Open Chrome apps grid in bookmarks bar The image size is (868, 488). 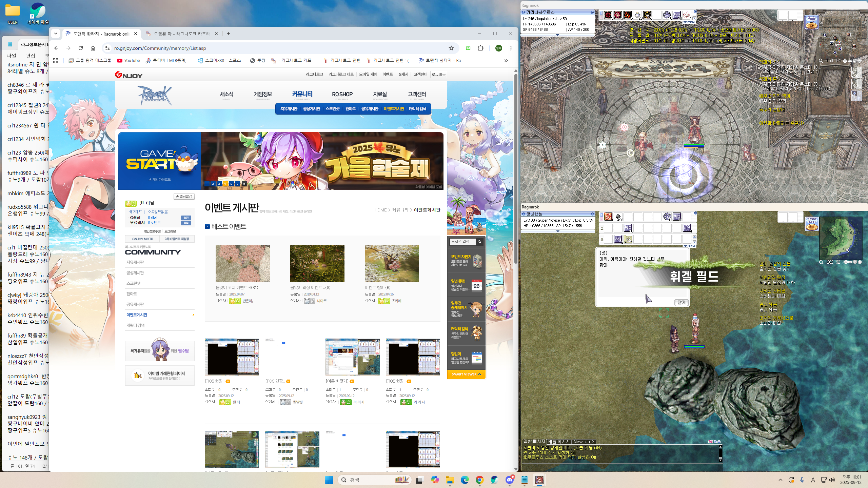56,60
